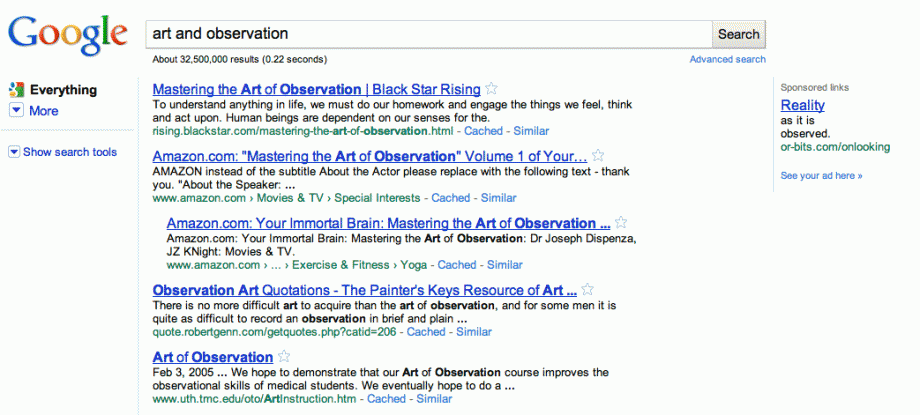Open Similar link for Amazon Yoga result
Image resolution: width=920 pixels, height=415 pixels.
(505, 265)
